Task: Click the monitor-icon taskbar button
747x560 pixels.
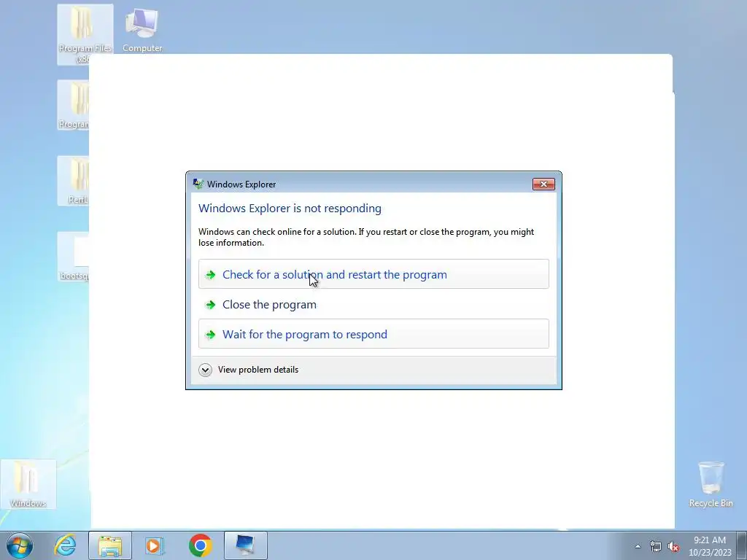Action: 245,545
